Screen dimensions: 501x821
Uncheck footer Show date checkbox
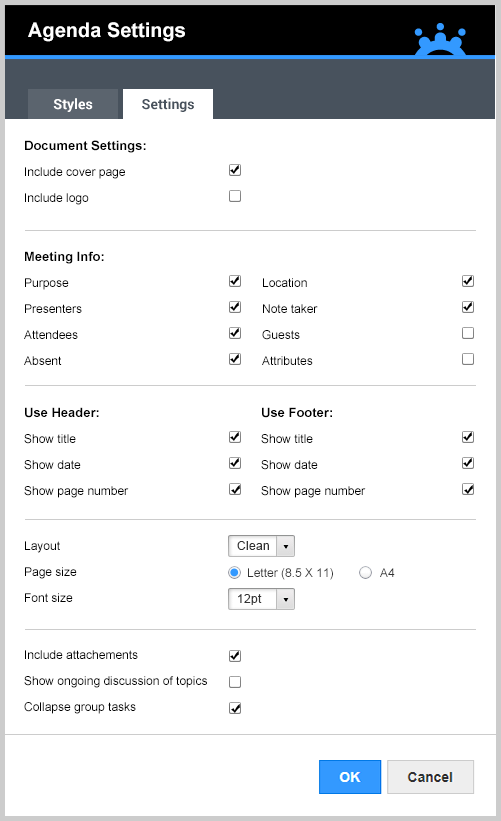pos(468,463)
